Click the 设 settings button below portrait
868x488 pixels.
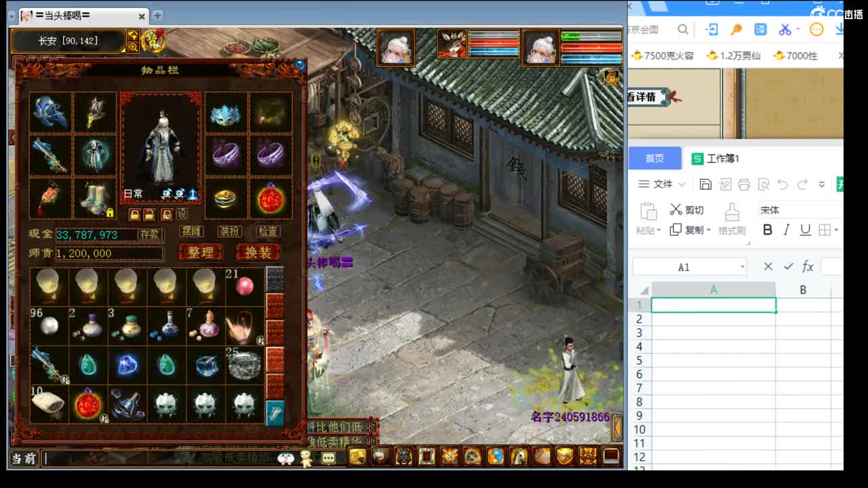click(182, 213)
